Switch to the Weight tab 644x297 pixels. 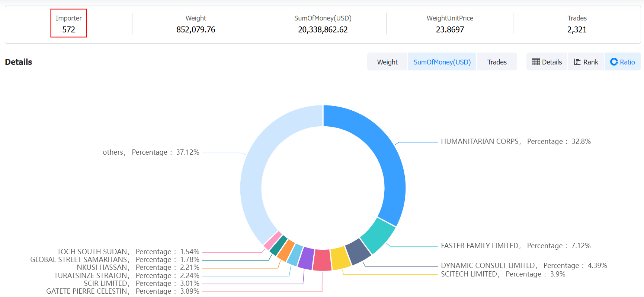[387, 62]
